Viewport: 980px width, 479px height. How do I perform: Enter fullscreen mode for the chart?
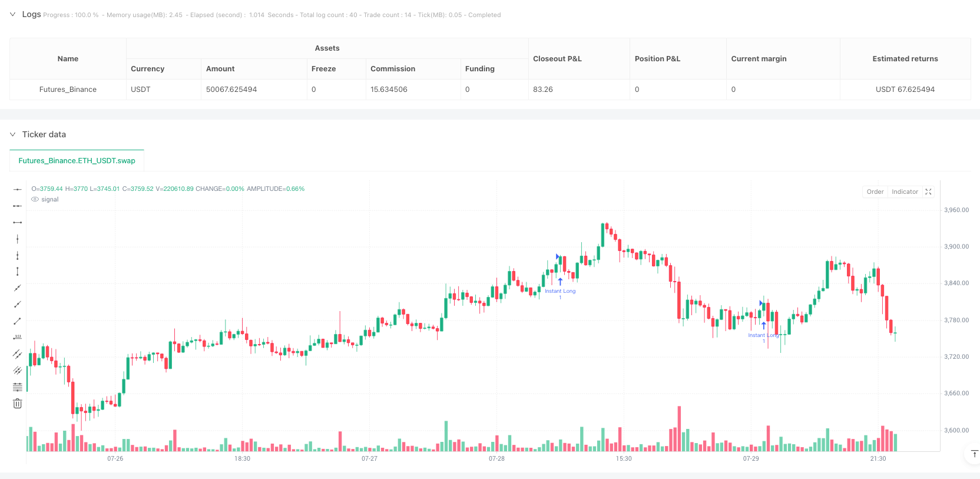click(x=928, y=191)
